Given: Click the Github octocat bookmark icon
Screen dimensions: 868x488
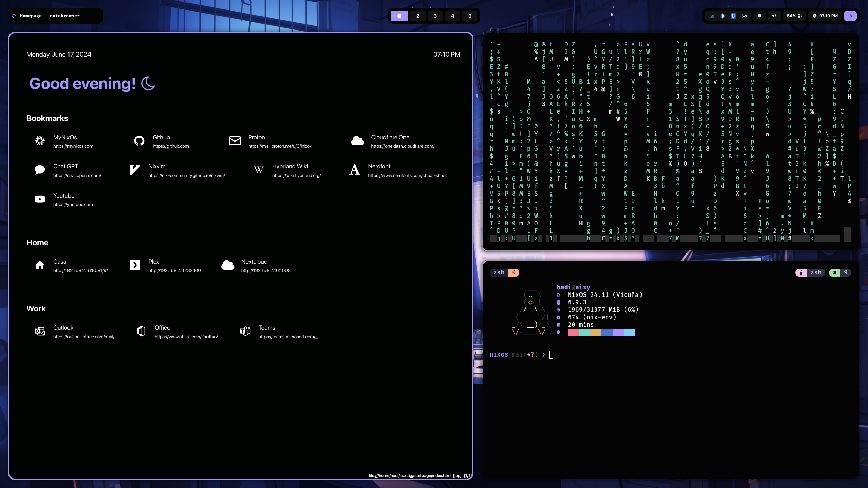Looking at the screenshot, I should pos(139,141).
